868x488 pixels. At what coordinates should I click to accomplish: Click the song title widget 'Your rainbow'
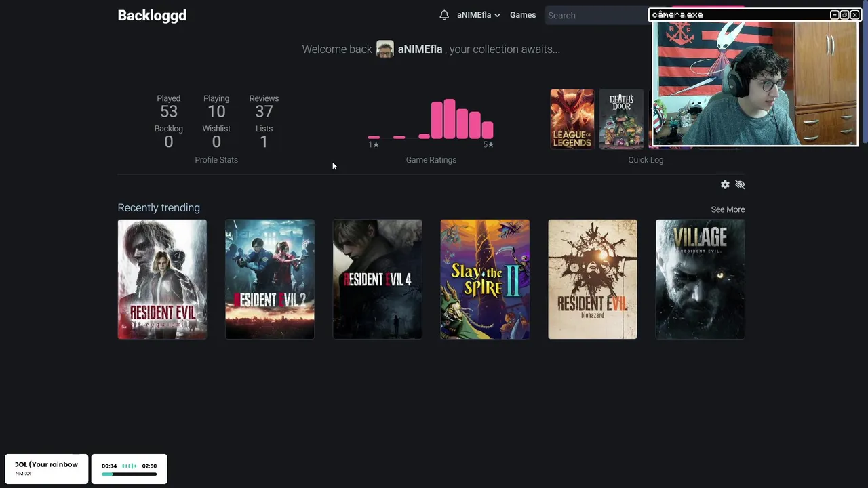(x=46, y=468)
